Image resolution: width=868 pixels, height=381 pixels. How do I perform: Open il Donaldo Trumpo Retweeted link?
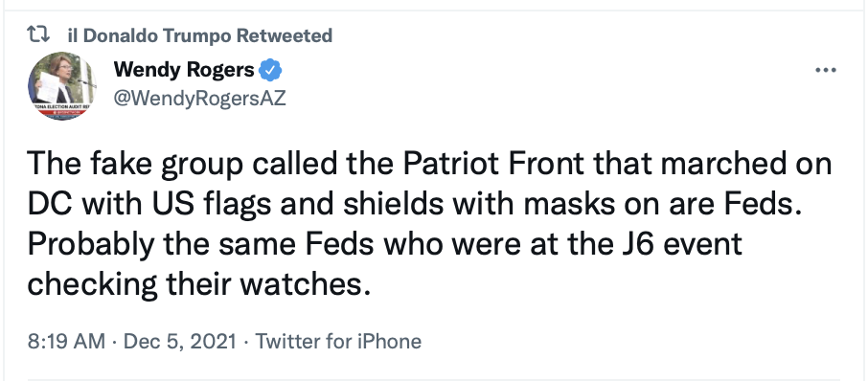(199, 35)
